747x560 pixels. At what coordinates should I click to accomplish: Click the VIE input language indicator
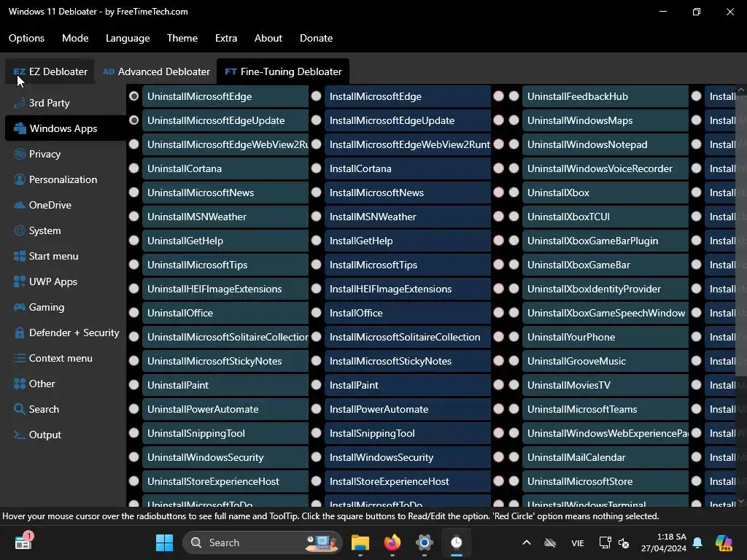point(578,542)
